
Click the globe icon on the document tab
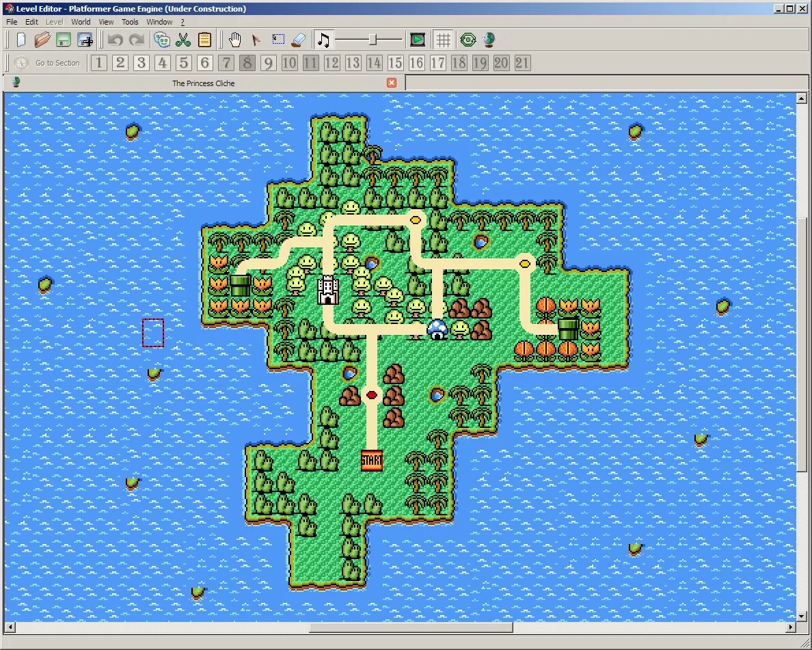coord(16,82)
